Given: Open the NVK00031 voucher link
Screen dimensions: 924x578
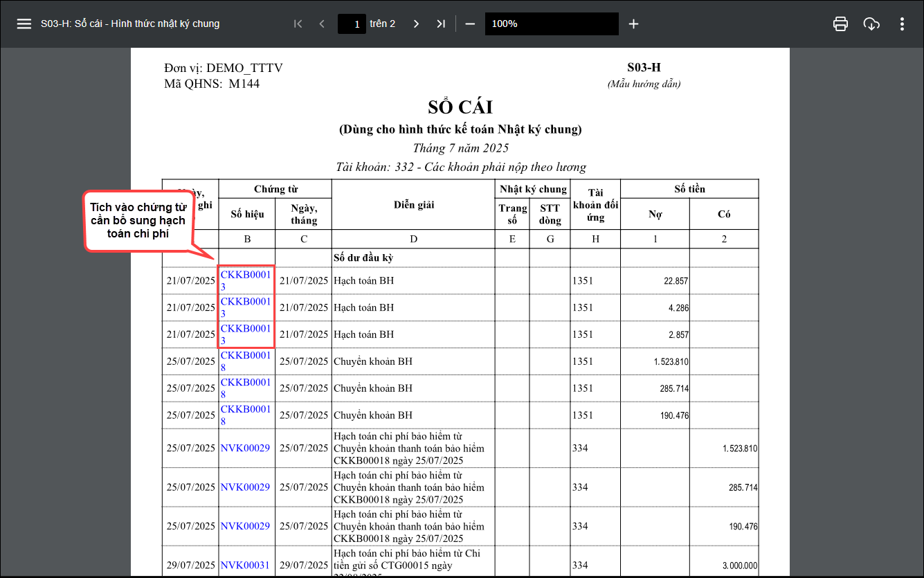Looking at the screenshot, I should coord(245,566).
